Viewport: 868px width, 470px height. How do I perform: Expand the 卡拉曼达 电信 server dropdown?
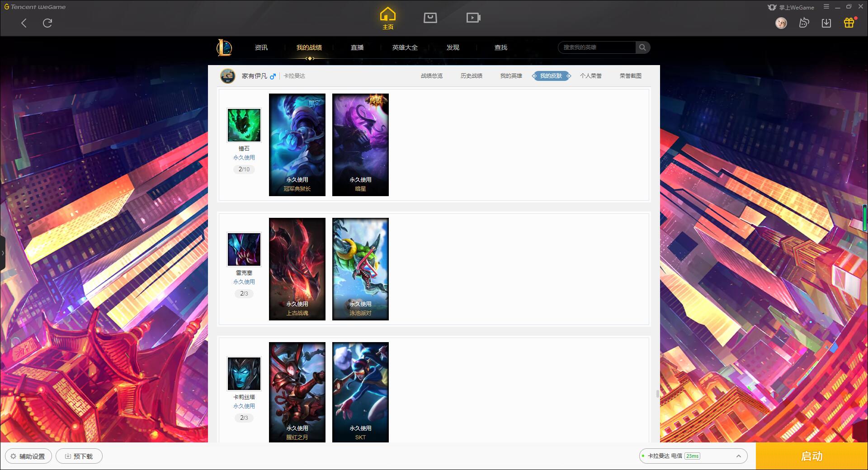click(693, 456)
